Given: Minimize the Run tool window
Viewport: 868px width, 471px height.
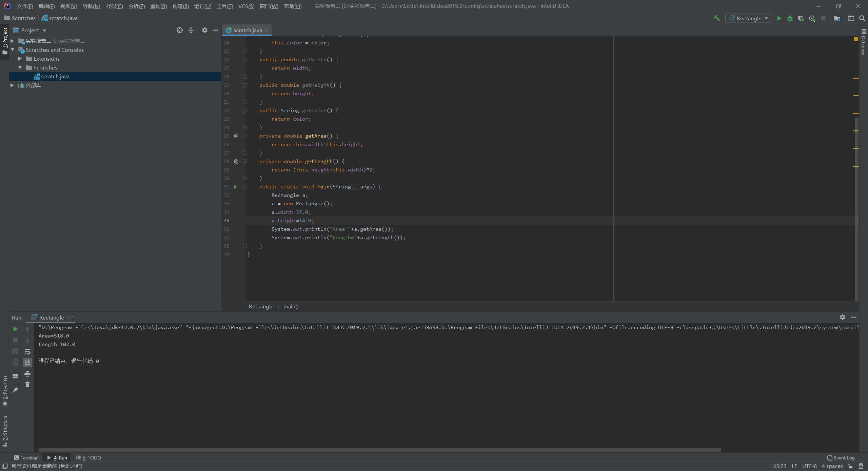Looking at the screenshot, I should [854, 317].
